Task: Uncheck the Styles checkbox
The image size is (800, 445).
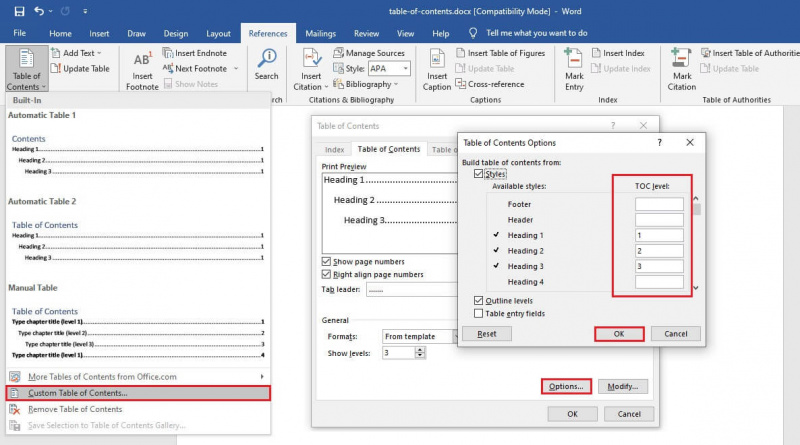Action: 478,174
